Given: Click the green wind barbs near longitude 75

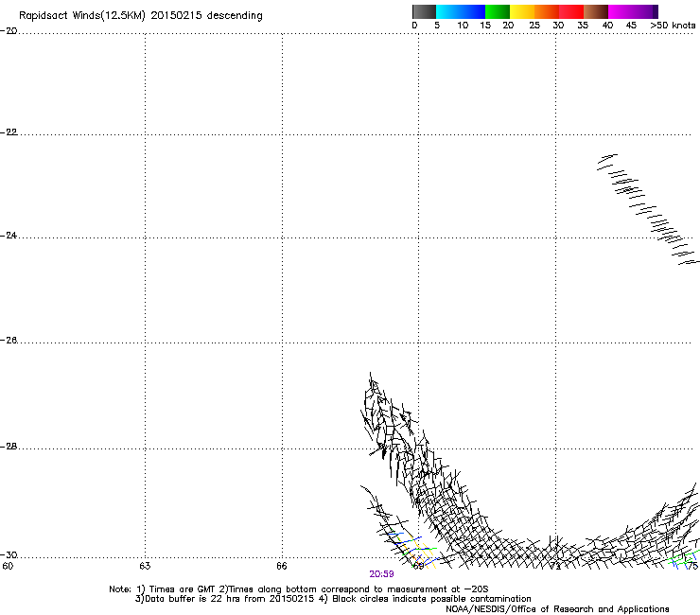Looking at the screenshot, I should 684,560.
